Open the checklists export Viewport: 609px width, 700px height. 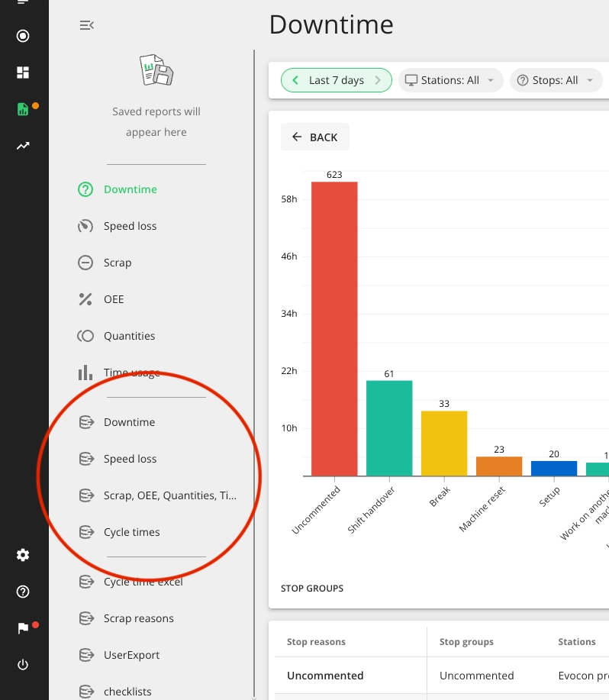coord(127,692)
